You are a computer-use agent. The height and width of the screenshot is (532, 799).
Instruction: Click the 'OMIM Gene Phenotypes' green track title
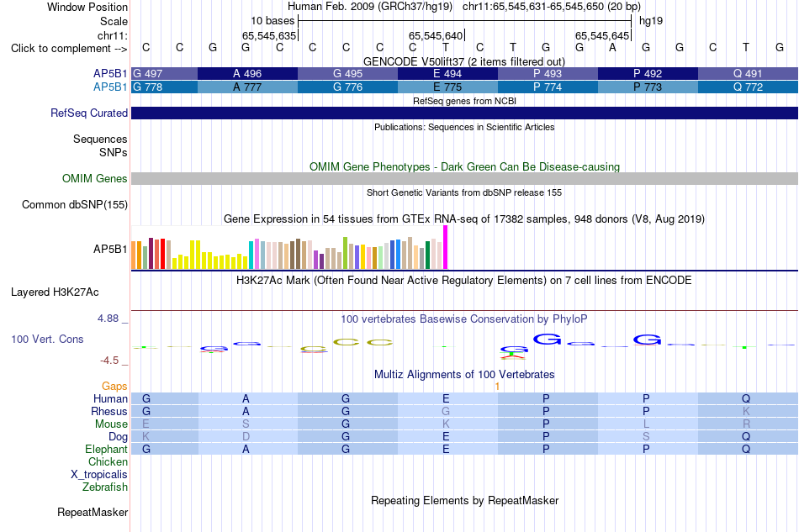click(x=465, y=167)
